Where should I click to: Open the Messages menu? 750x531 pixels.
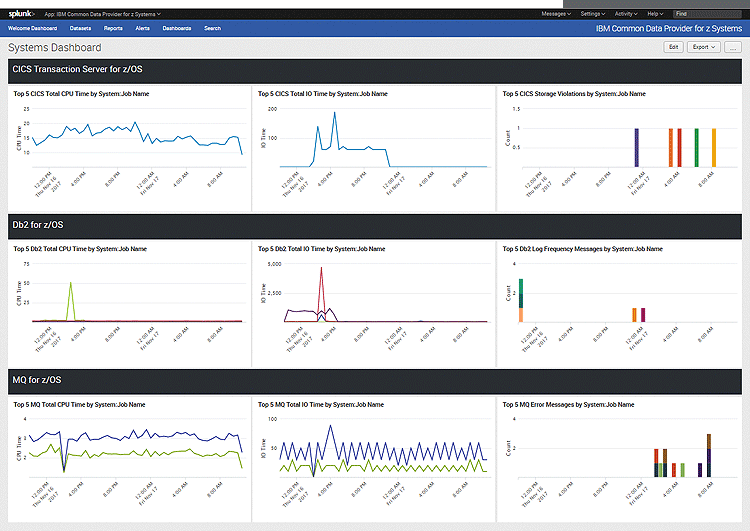(556, 14)
